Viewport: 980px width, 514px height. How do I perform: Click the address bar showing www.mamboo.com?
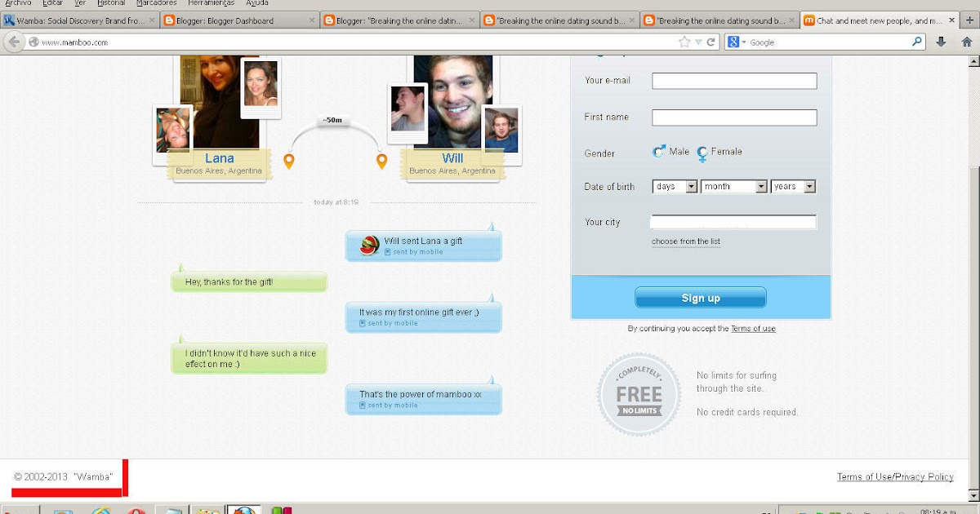(x=358, y=42)
